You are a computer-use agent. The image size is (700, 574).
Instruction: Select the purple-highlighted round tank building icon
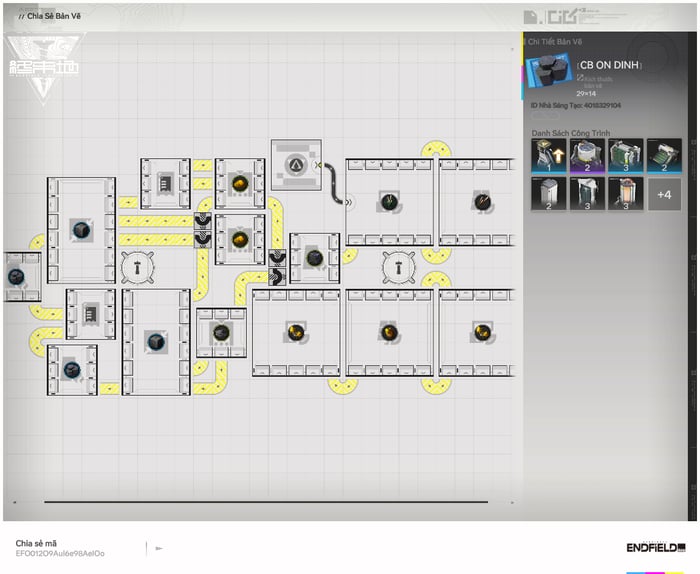pos(587,157)
